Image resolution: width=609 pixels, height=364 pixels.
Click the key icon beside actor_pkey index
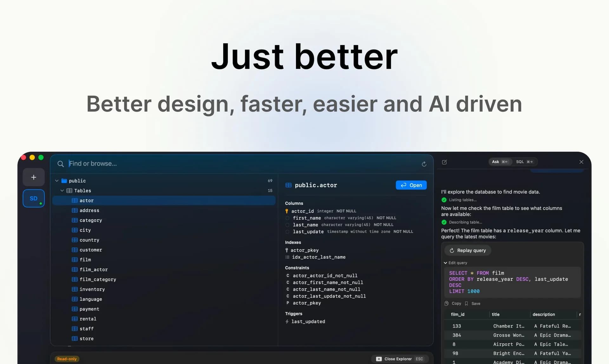tap(287, 250)
